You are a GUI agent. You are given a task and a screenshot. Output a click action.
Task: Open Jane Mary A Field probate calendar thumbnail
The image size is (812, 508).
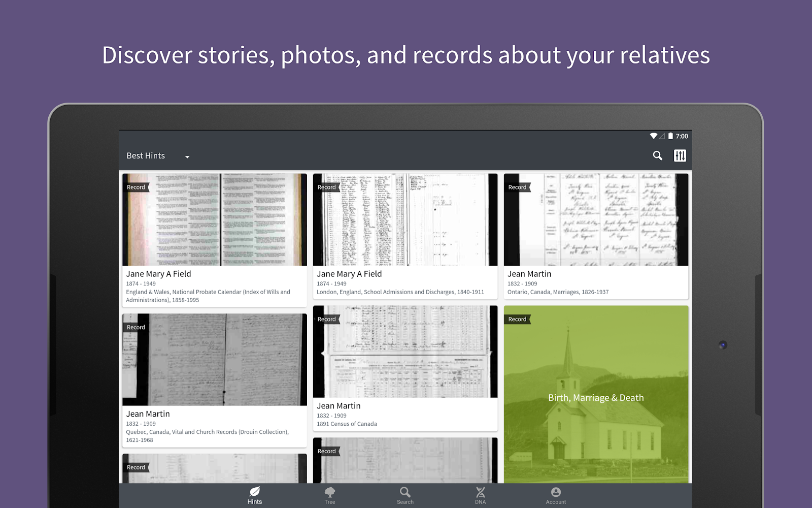pos(215,219)
